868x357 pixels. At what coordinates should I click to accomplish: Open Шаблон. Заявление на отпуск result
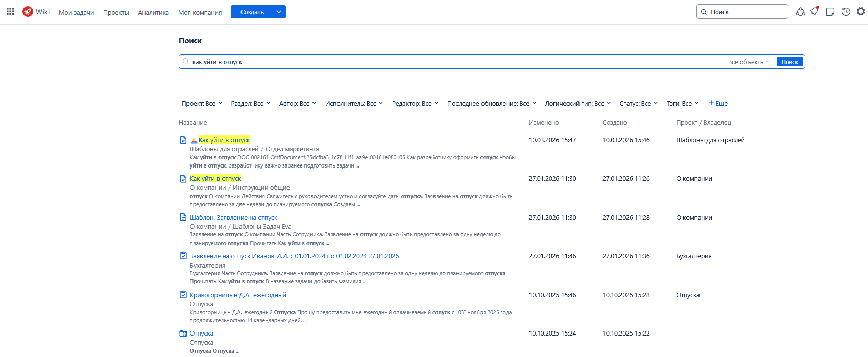tap(233, 217)
